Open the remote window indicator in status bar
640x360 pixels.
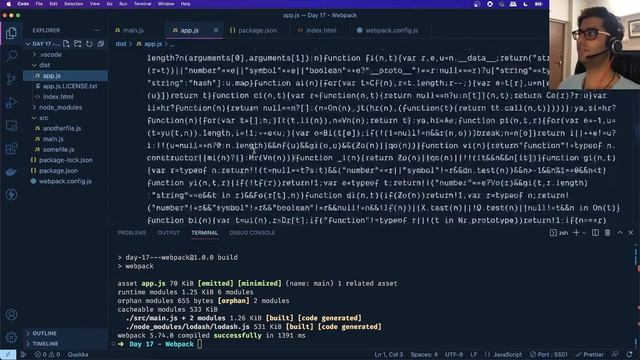coord(8,355)
